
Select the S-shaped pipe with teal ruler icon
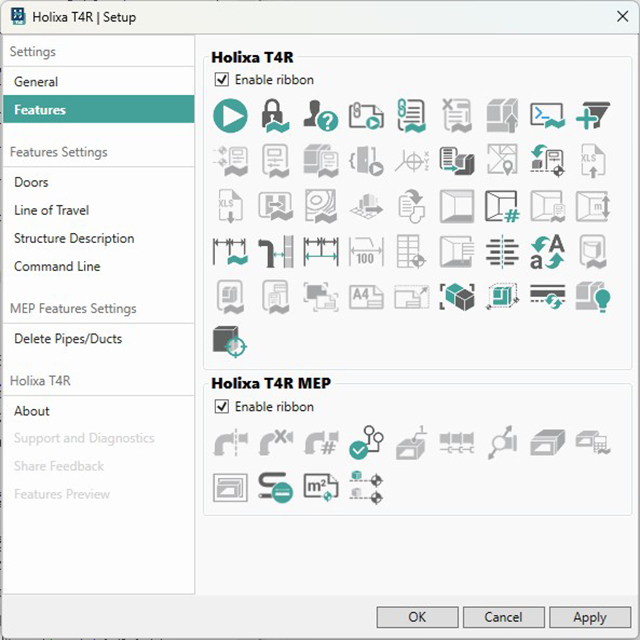coord(275,488)
